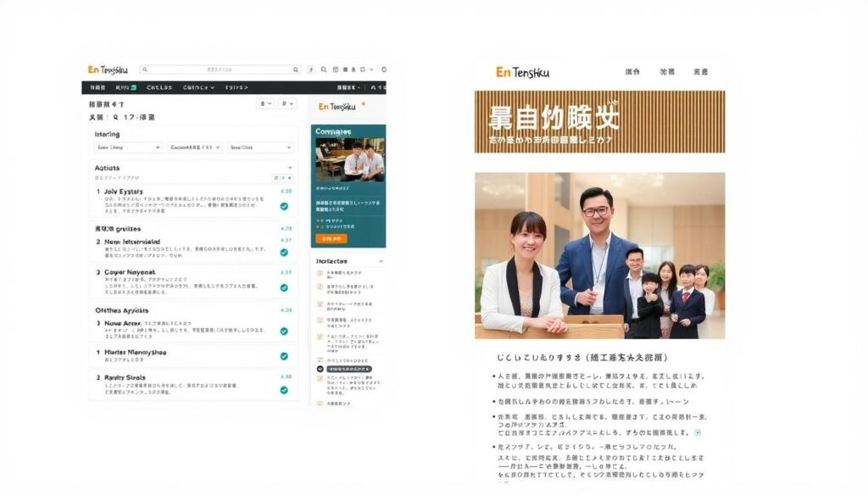Click the En Tenshku logo in left window header
This screenshot has width=868, height=496.
[108, 70]
